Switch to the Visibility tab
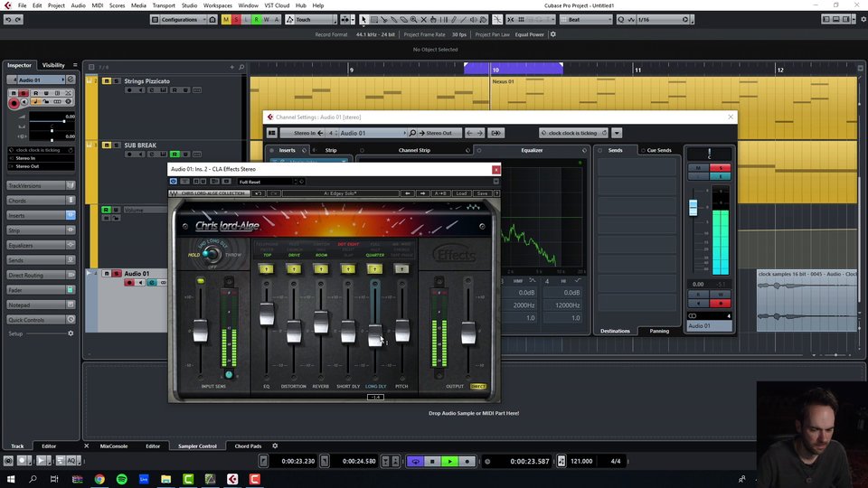The width and height of the screenshot is (868, 488). pos(53,65)
